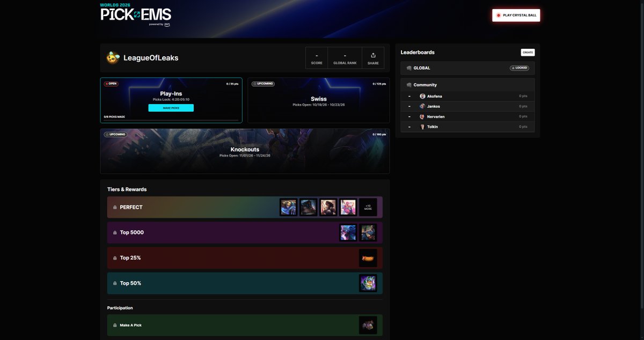Click the Make Picks button in Play-Ins
The image size is (644, 340).
[x=171, y=108]
